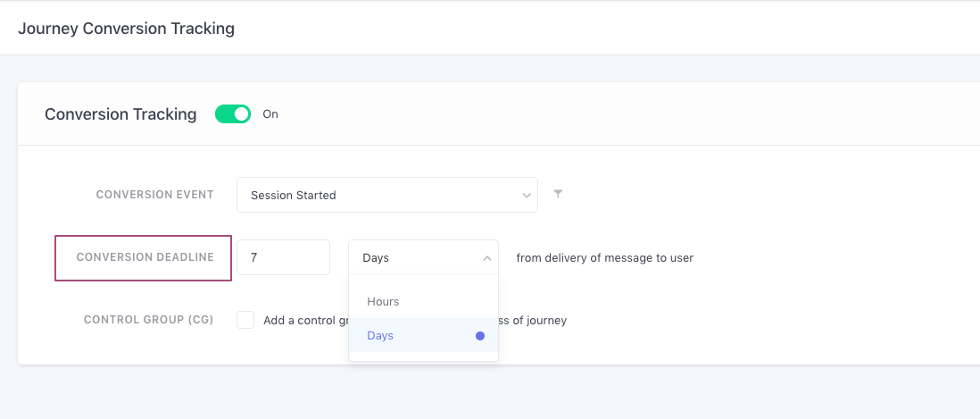The height and width of the screenshot is (419, 980).
Task: Click the "On" label next to the toggle
Action: (x=270, y=114)
